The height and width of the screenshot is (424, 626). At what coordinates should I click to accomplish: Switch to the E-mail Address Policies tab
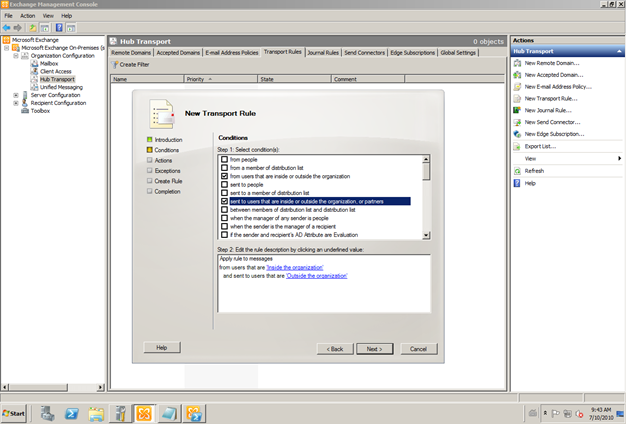click(232, 53)
